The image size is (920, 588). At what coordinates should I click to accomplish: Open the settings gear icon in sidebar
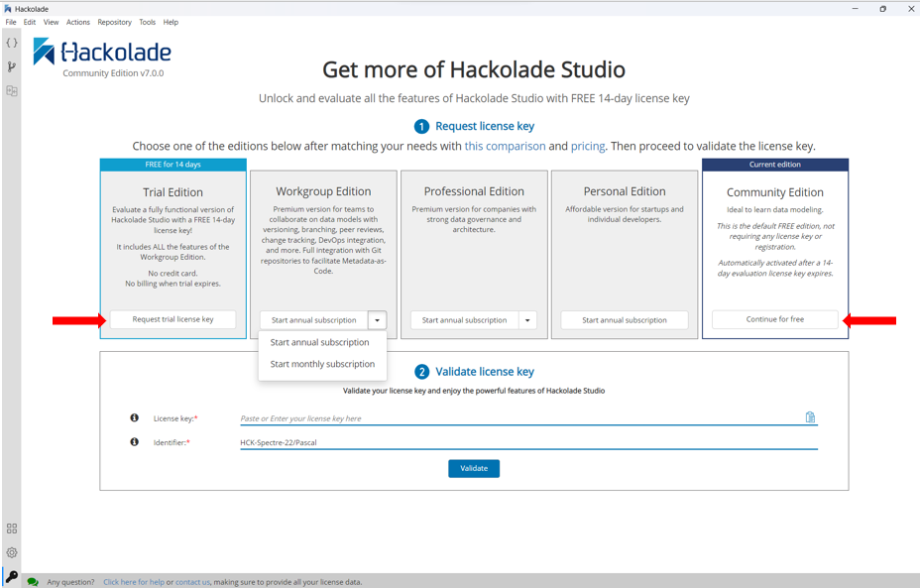point(11,552)
